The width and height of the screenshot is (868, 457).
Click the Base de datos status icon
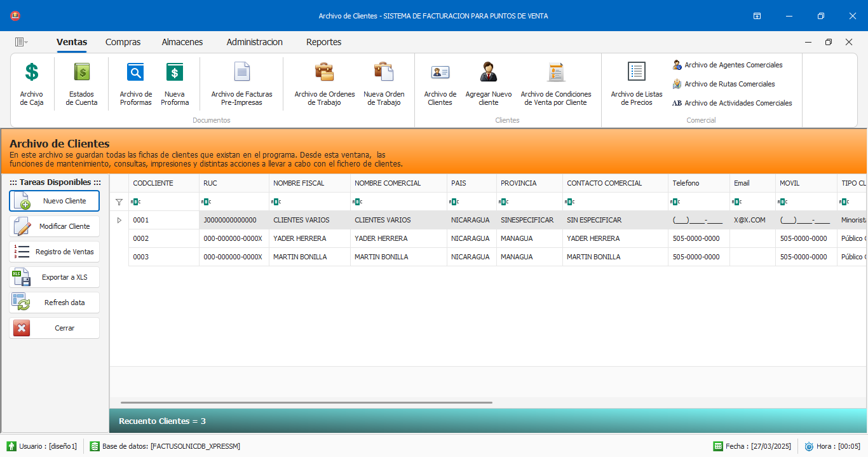click(x=95, y=446)
